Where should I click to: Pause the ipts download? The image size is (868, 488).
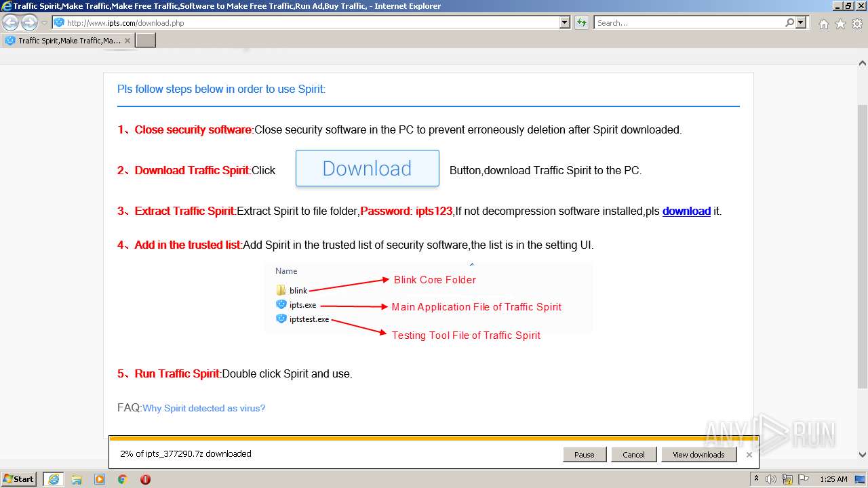pyautogui.click(x=584, y=455)
